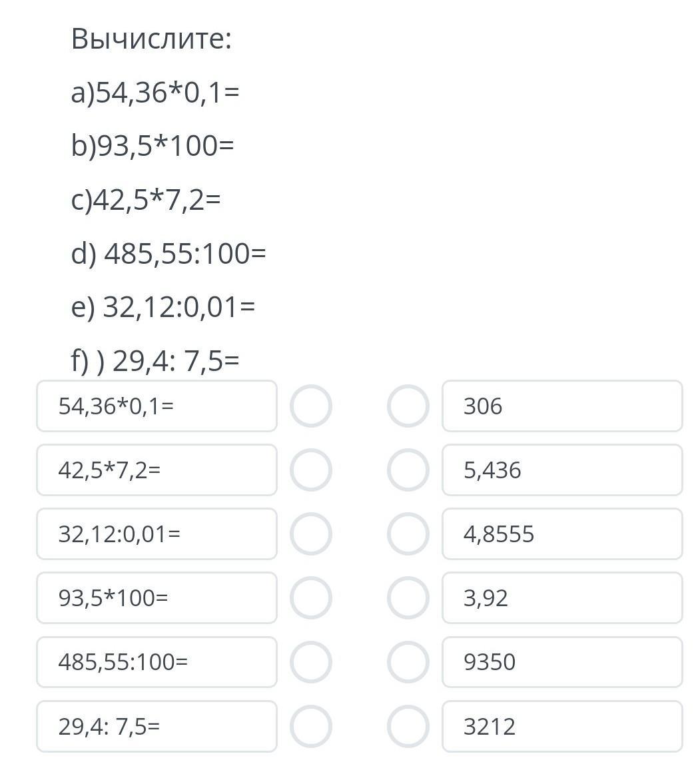The height and width of the screenshot is (784, 698).
Task: Select the circle beside answer 3,92
Action: [x=408, y=598]
